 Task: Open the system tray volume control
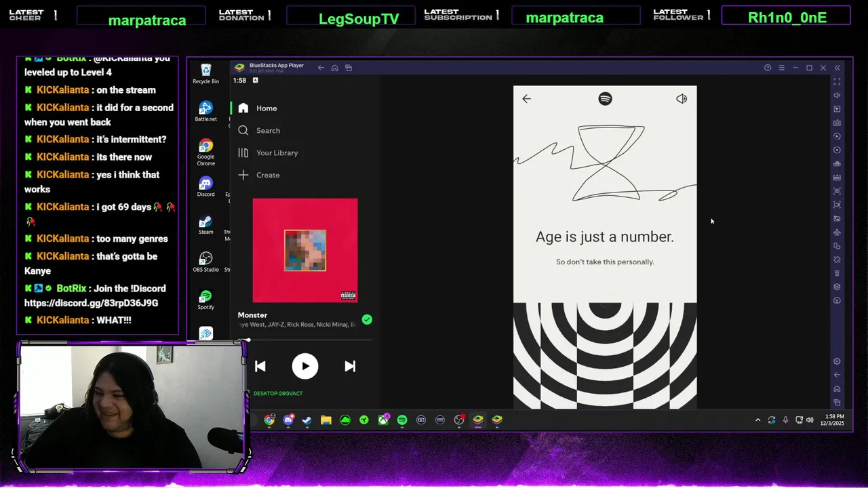[x=810, y=420]
